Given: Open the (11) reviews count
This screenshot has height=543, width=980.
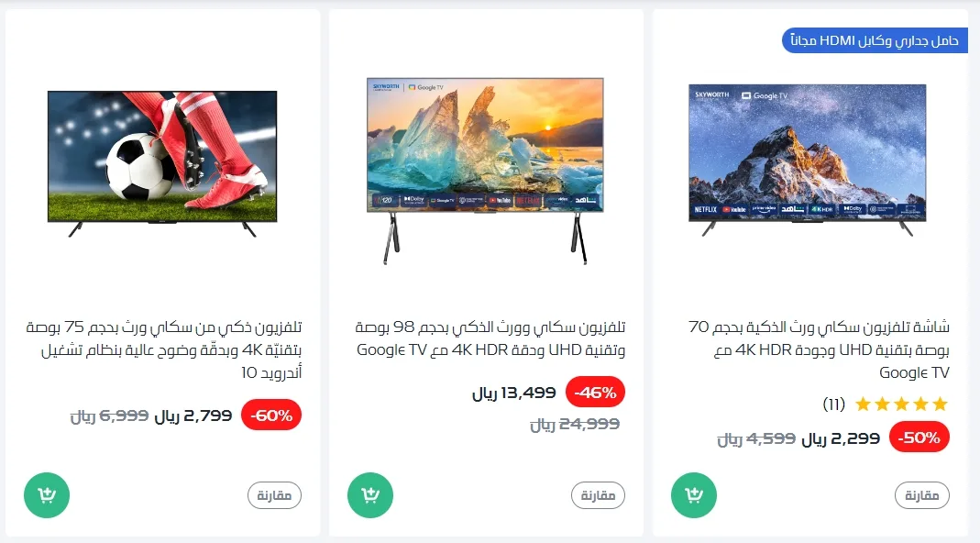Looking at the screenshot, I should (833, 404).
